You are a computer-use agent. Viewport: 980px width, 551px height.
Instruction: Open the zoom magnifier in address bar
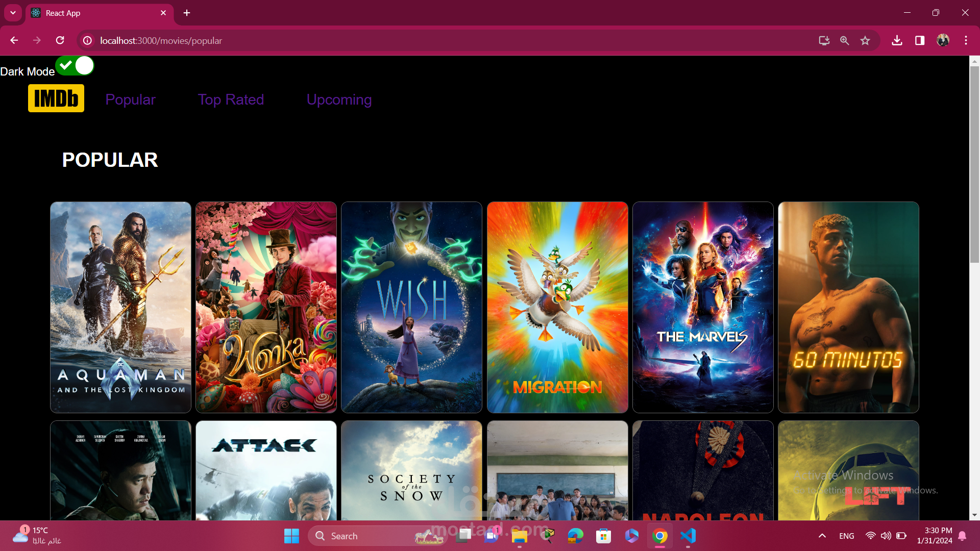tap(844, 40)
